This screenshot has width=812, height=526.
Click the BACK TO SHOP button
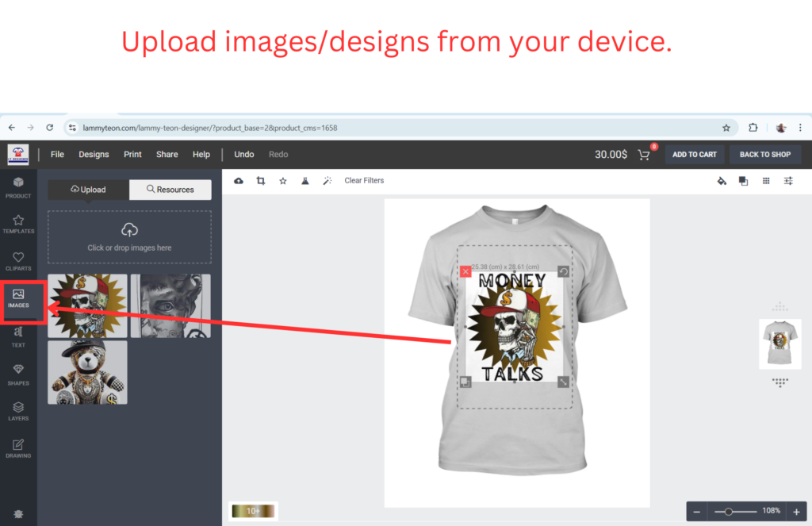(765, 155)
